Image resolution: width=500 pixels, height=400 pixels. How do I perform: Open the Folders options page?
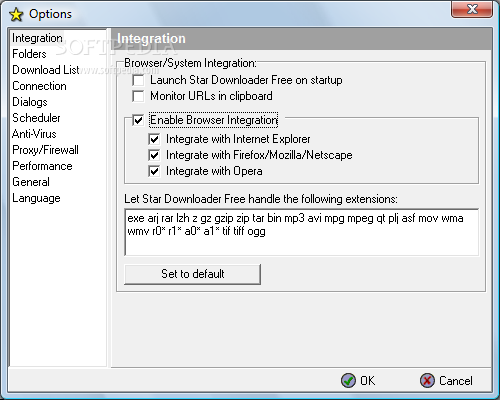coord(29,54)
